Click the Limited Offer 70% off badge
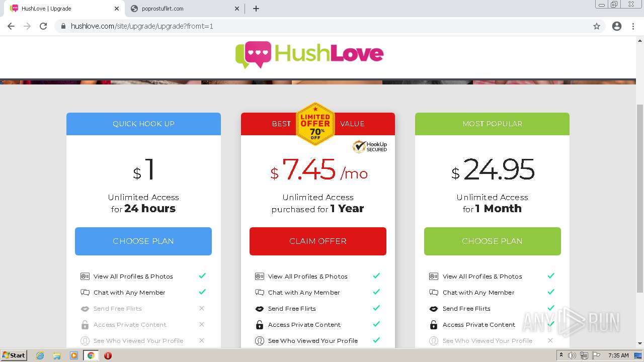Viewport: 644px width, 362px height. click(315, 124)
